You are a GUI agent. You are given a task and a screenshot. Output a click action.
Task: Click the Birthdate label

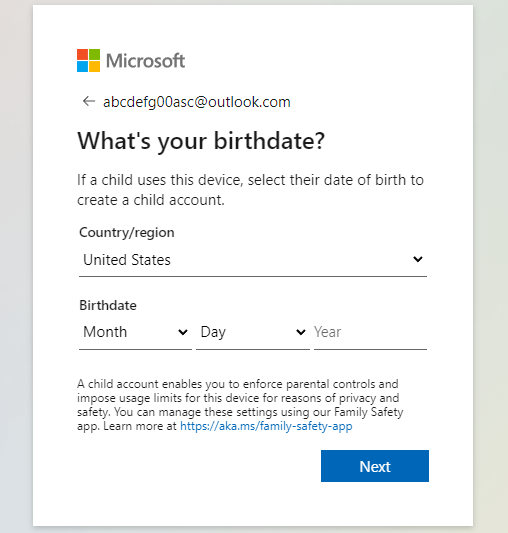tap(108, 305)
